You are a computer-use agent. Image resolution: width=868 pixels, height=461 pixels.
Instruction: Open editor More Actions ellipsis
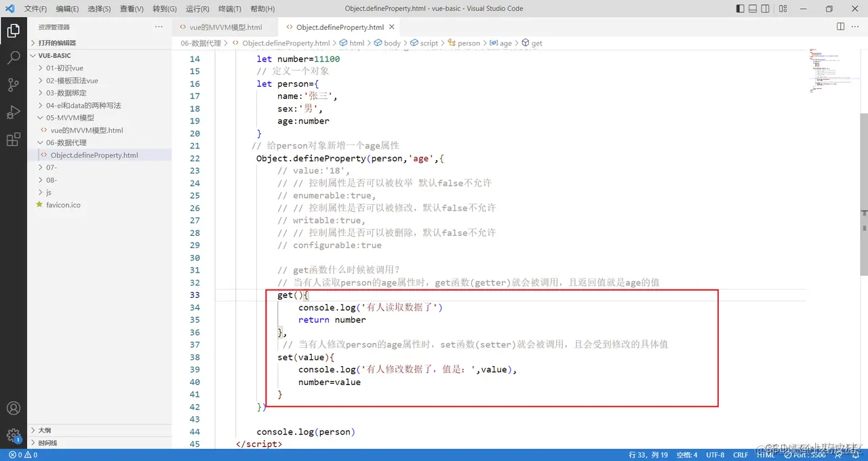[x=854, y=26]
